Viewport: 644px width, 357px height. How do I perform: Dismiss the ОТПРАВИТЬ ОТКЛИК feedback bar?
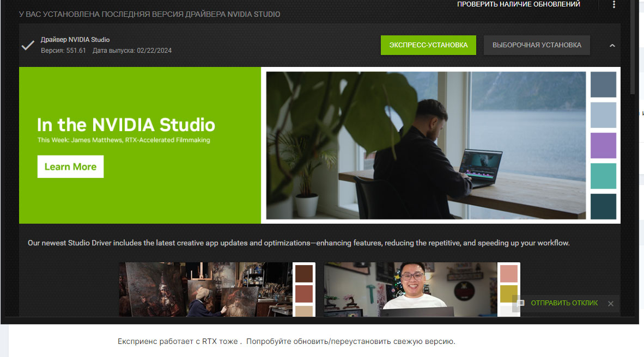pyautogui.click(x=611, y=304)
